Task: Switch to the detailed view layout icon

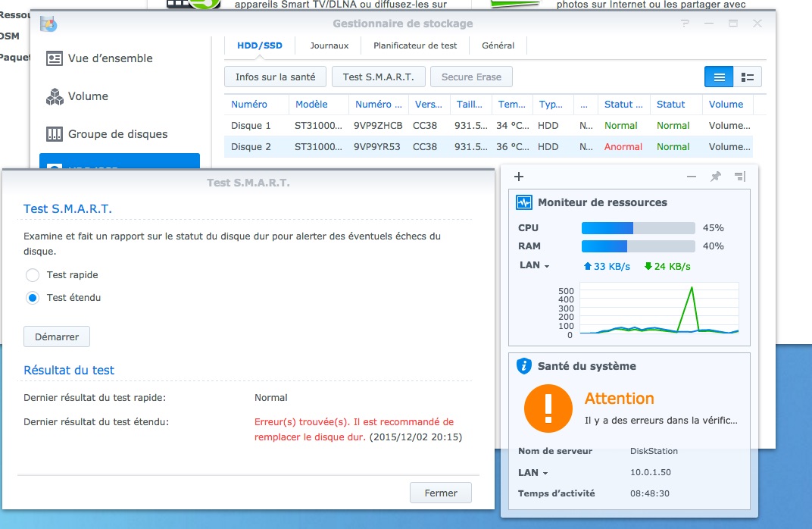Action: coord(748,77)
